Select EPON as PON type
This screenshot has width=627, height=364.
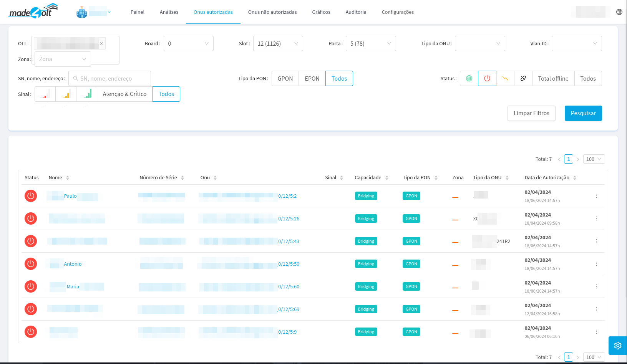tap(312, 78)
